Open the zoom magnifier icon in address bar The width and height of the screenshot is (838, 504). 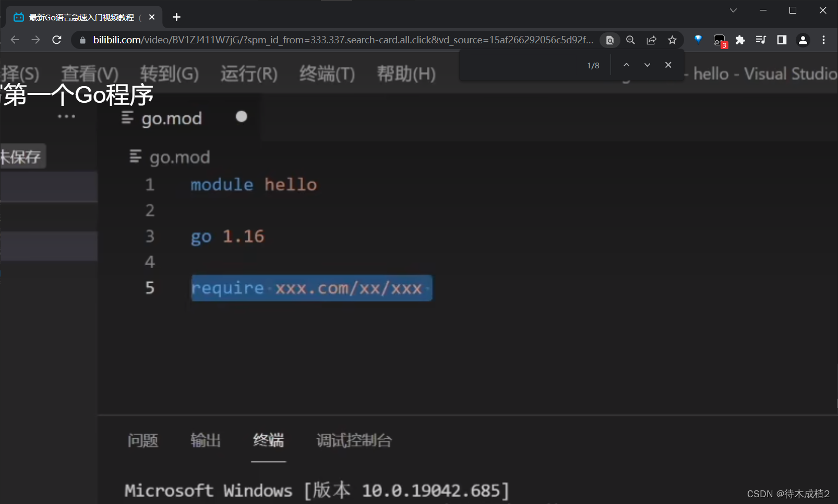(x=630, y=40)
